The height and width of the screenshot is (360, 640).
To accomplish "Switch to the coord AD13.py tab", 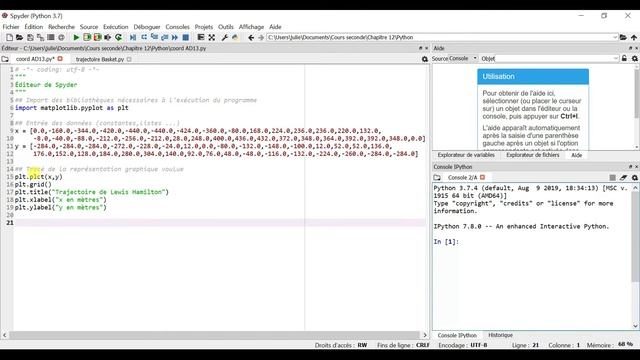I will click(x=35, y=59).
